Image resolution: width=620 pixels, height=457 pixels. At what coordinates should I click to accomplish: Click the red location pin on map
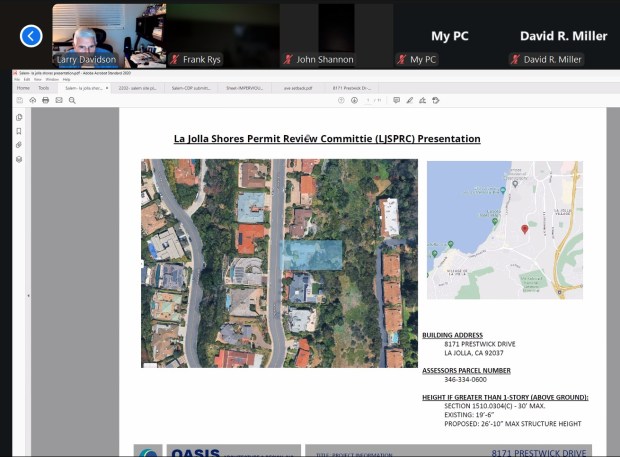tap(524, 229)
